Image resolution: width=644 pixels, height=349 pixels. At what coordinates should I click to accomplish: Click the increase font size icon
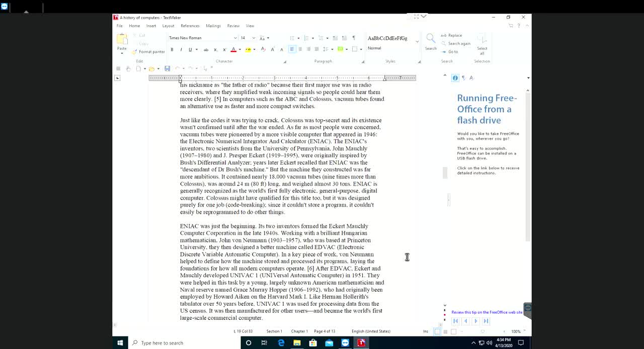[x=273, y=49]
